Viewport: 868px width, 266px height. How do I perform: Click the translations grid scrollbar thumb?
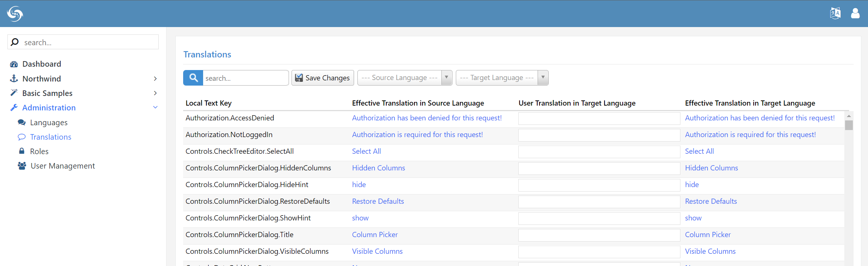849,125
